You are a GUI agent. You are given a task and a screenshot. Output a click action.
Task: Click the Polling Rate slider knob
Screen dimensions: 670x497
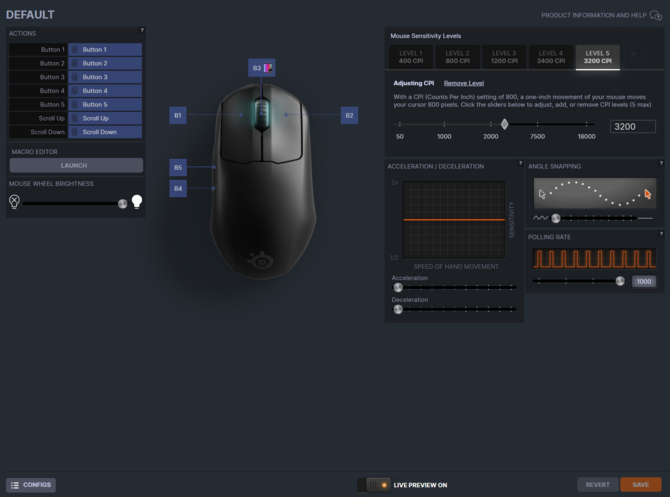[x=620, y=281]
